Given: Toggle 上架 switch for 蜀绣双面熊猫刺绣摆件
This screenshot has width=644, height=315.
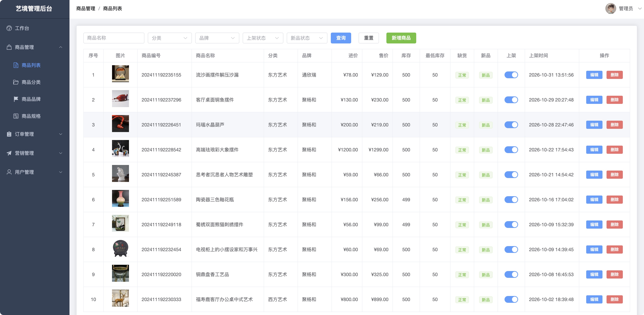Looking at the screenshot, I should [x=511, y=225].
